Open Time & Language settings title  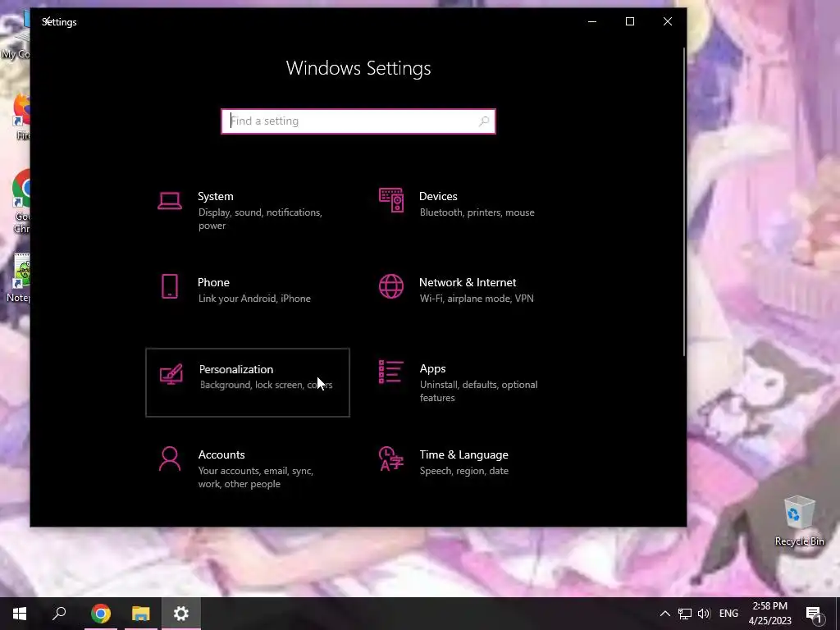tap(464, 454)
